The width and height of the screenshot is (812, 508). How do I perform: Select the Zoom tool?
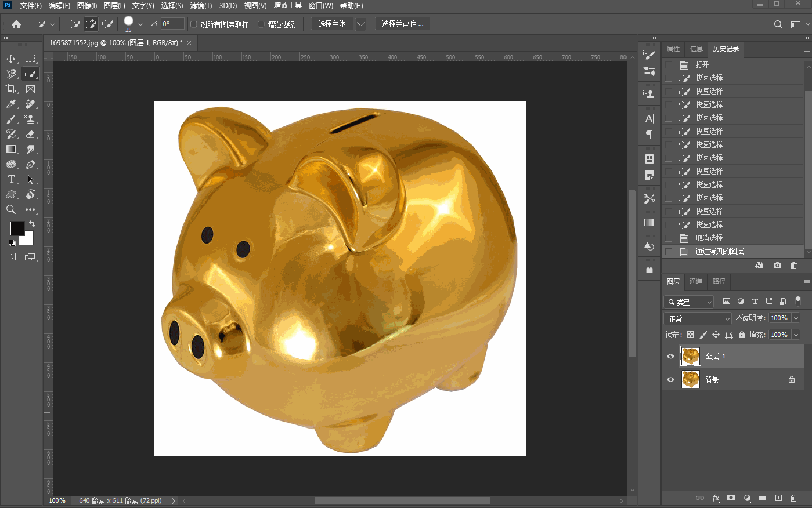11,209
